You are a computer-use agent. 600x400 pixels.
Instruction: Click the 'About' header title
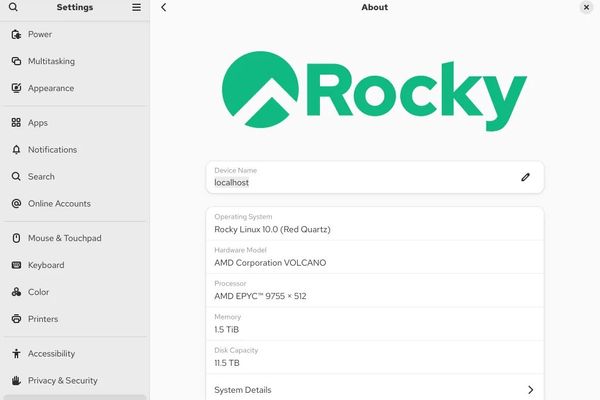coord(375,7)
